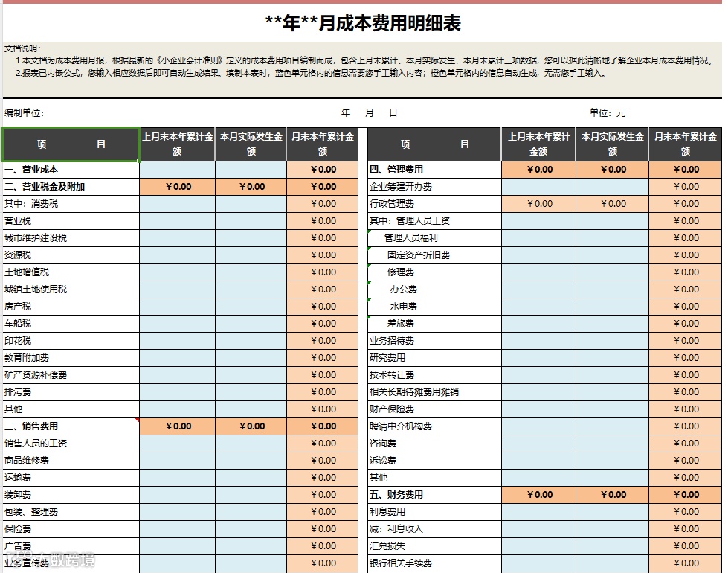This screenshot has width=728, height=573.
Task: Click the 月末累计 ¥0.00 cell in 财务费用 row
Action: [x=686, y=495]
